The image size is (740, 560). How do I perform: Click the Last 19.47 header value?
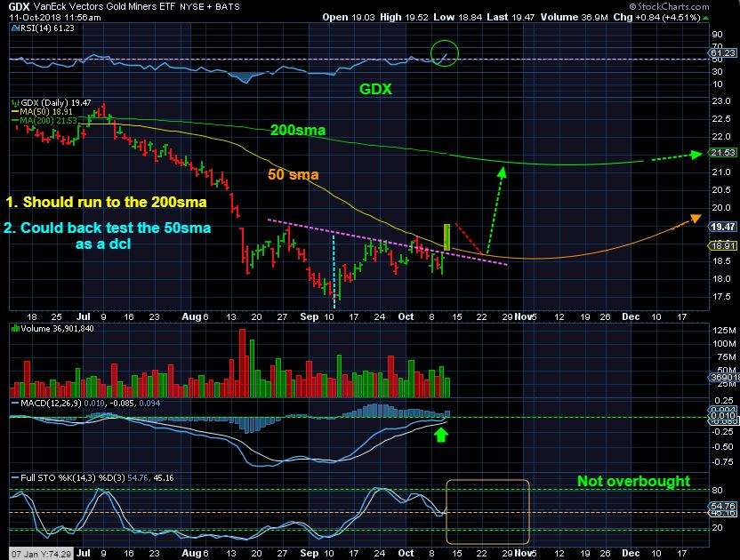[x=511, y=18]
